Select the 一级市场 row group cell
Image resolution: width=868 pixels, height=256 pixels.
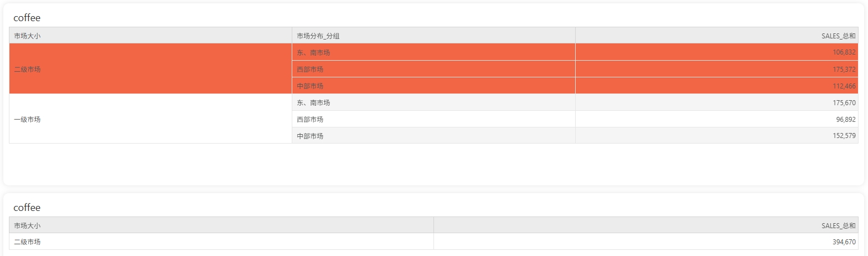click(27, 119)
